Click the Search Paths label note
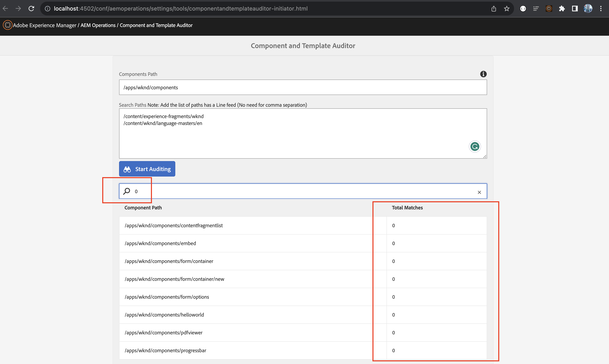Viewport: 609px width, 364px height. 213,105
